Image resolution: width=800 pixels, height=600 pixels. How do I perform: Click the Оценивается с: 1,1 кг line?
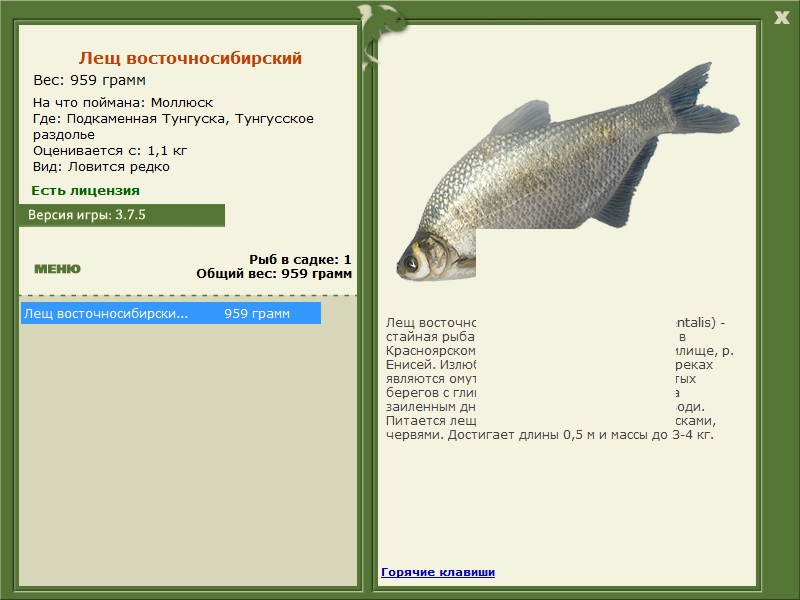[x=110, y=151]
